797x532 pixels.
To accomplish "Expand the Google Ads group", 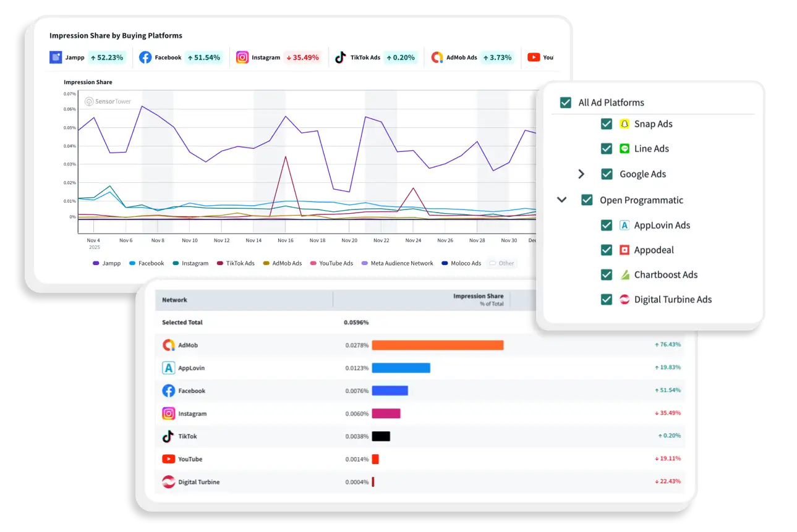I will (x=581, y=174).
